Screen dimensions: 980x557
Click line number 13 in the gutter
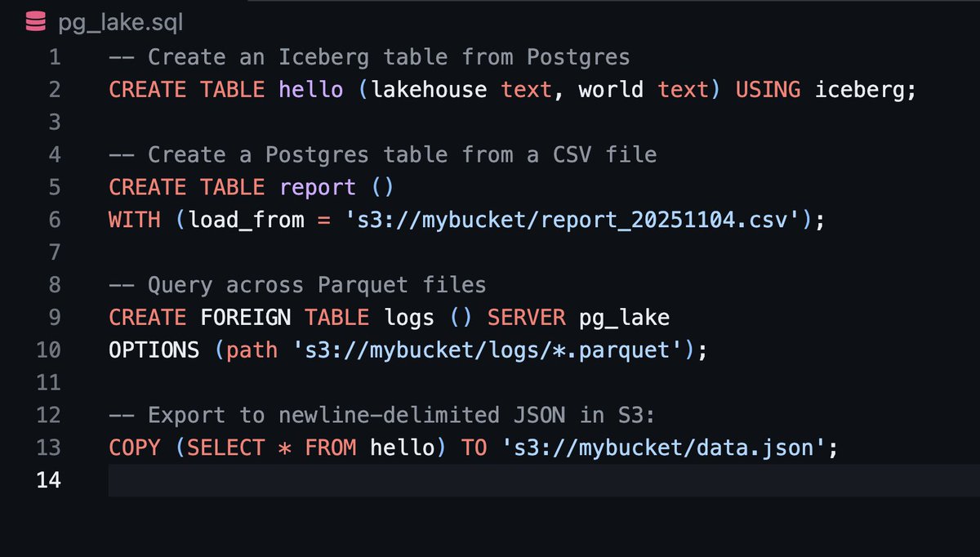pyautogui.click(x=48, y=448)
